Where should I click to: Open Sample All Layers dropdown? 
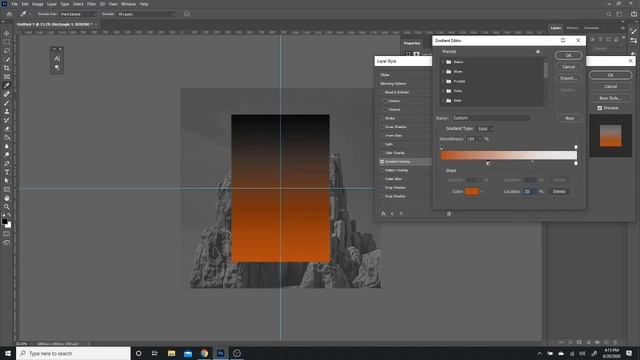tap(146, 14)
